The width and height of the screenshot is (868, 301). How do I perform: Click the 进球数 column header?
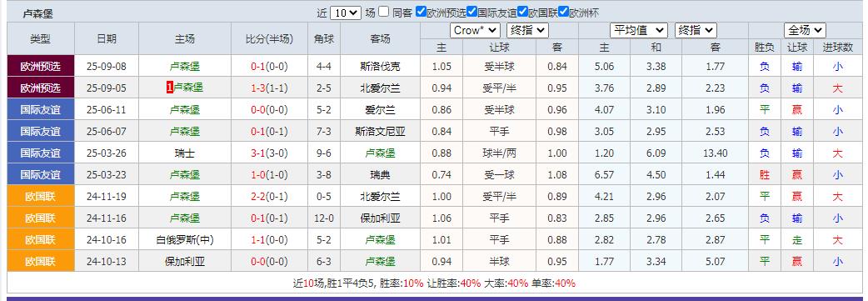(x=837, y=48)
